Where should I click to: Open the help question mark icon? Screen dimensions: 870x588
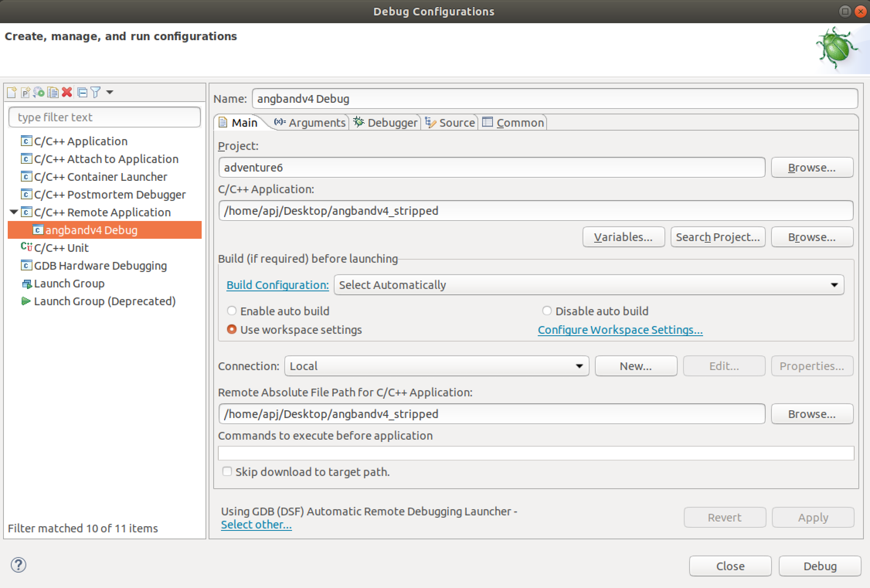[x=19, y=565]
